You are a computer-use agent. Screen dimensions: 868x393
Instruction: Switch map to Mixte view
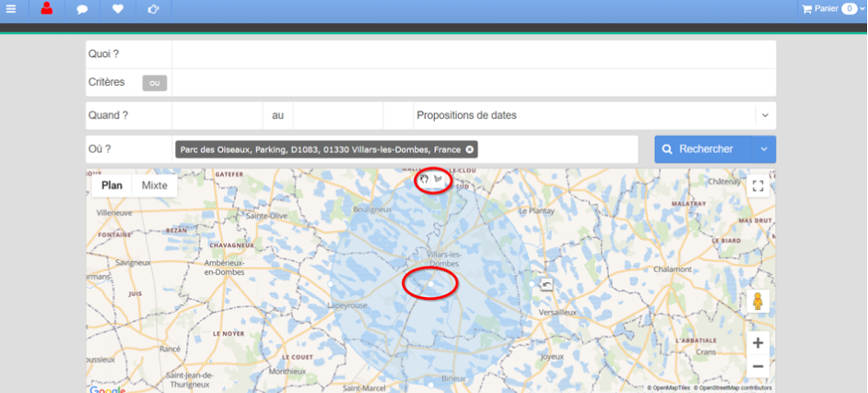(155, 185)
